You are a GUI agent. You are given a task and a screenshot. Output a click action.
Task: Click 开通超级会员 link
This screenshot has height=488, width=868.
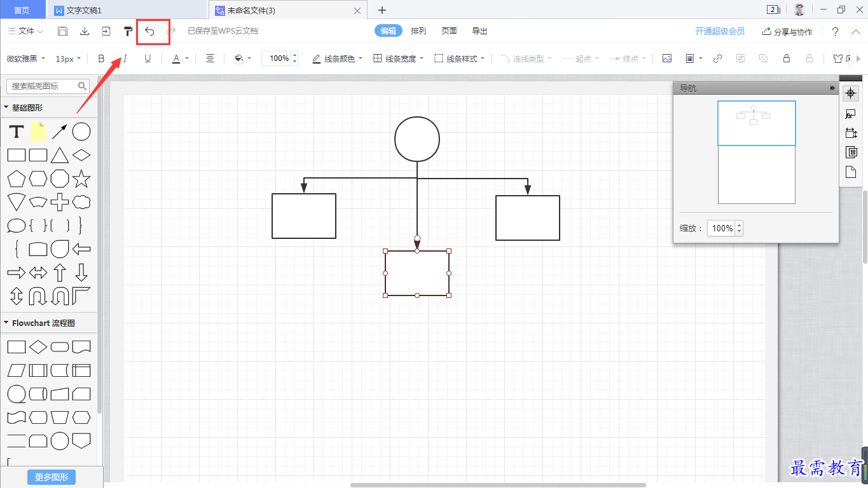[x=720, y=31]
